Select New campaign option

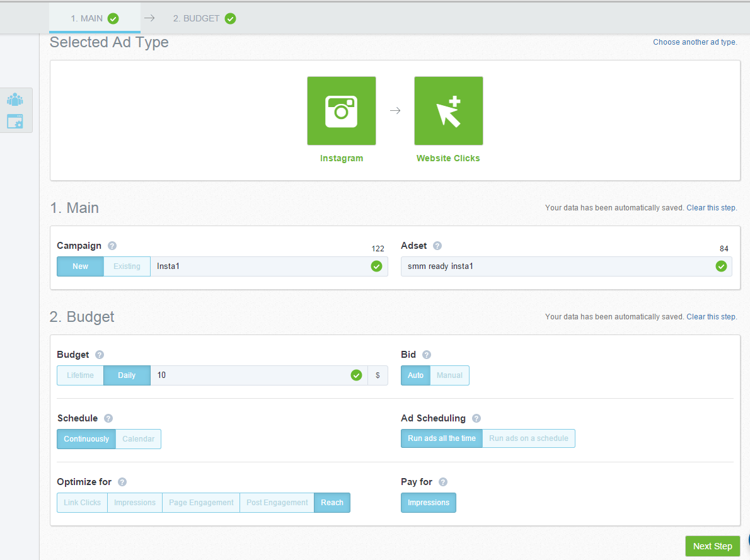[x=81, y=266]
